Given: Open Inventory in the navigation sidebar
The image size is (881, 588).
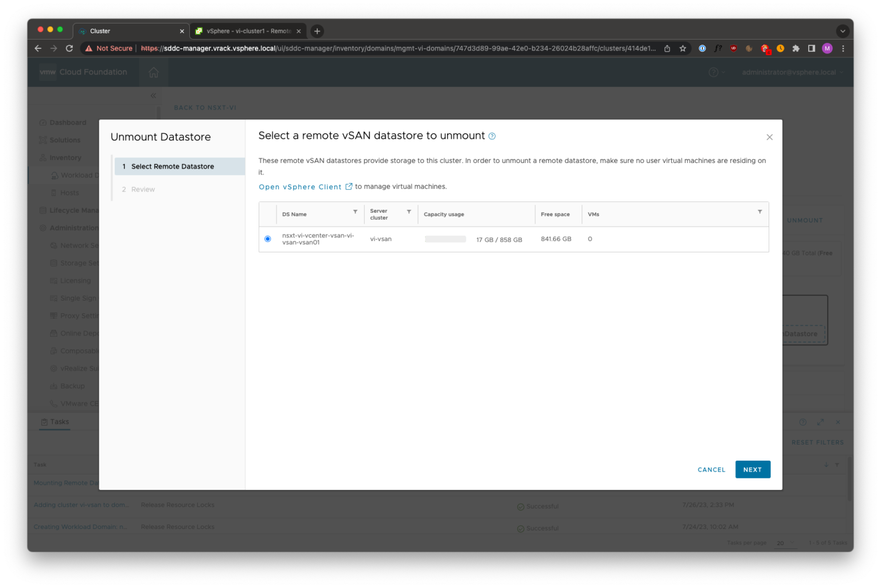Looking at the screenshot, I should click(65, 157).
